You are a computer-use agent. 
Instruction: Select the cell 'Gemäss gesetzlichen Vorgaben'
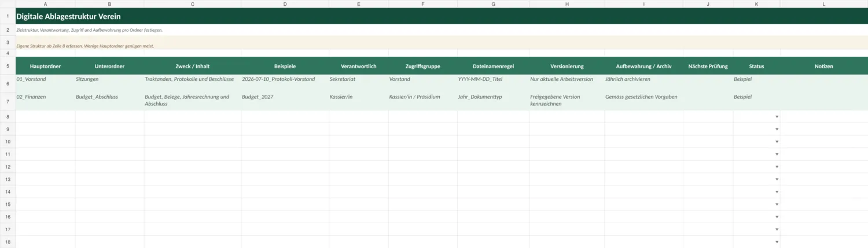pyautogui.click(x=643, y=101)
